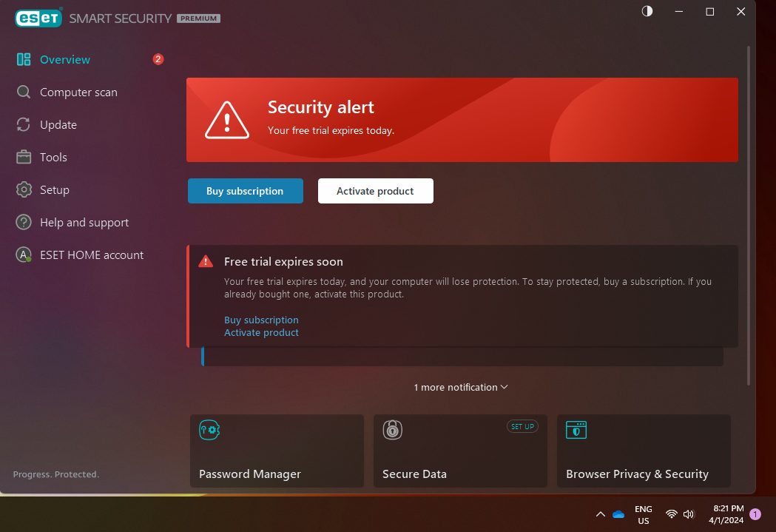776x532 pixels.
Task: Click the ENG US language indicator
Action: [644, 515]
